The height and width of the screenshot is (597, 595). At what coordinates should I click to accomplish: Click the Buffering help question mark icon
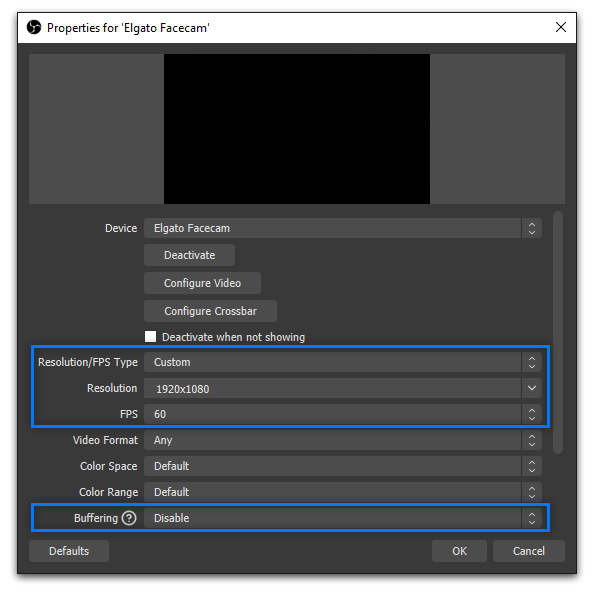[129, 518]
